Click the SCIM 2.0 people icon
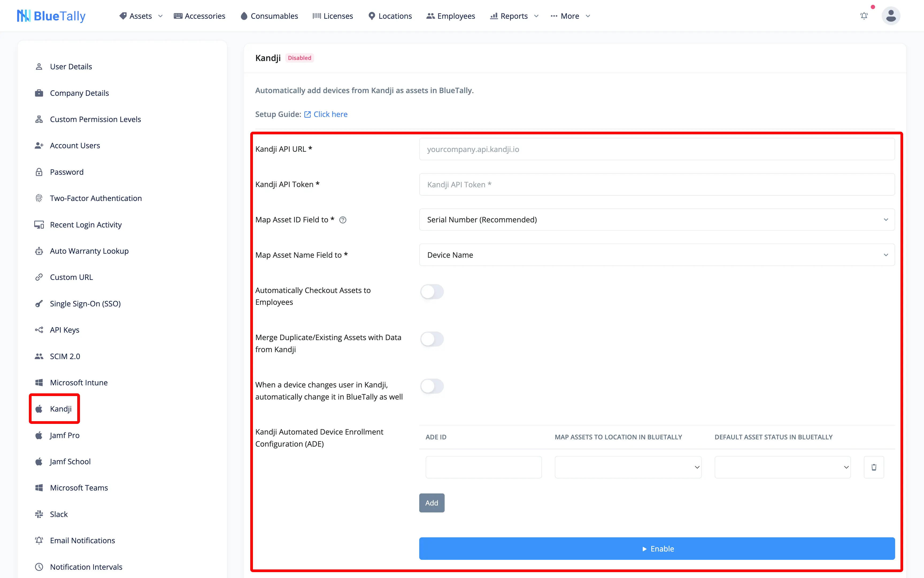Image resolution: width=924 pixels, height=578 pixels. pyautogui.click(x=39, y=356)
